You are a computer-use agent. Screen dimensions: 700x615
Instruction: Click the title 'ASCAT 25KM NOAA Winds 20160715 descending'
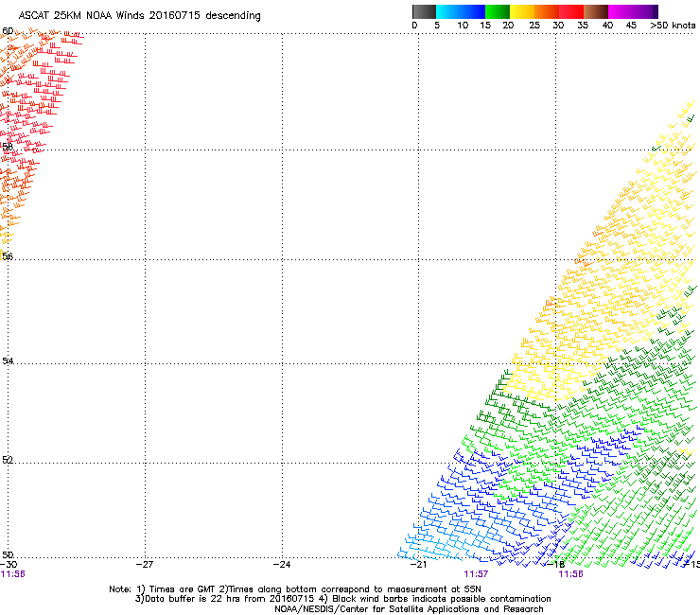click(x=139, y=16)
